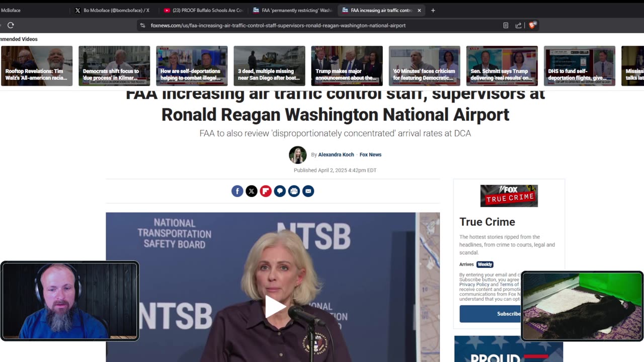644x362 pixels.
Task: Play the NTSB video
Action: click(275, 307)
